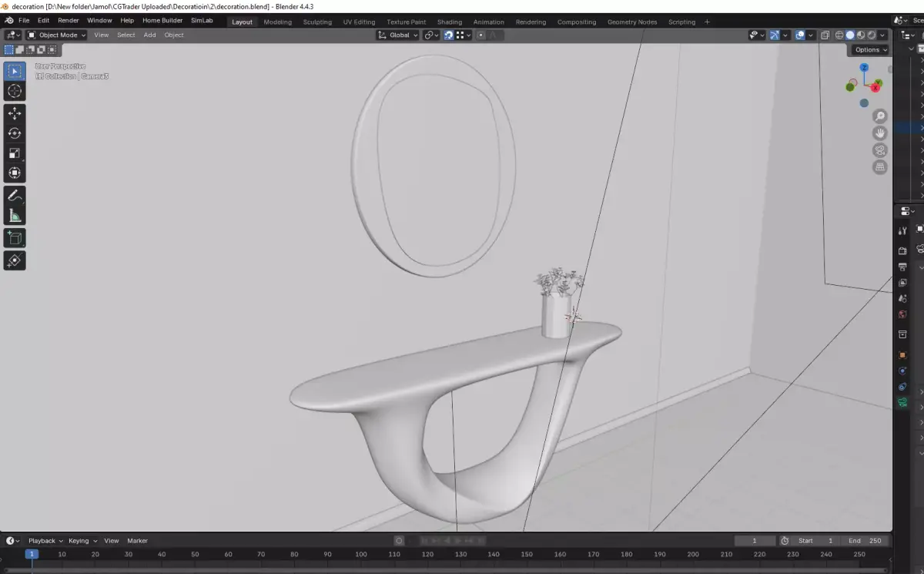The width and height of the screenshot is (924, 574).
Task: Open the Render menu
Action: pyautogui.click(x=69, y=21)
